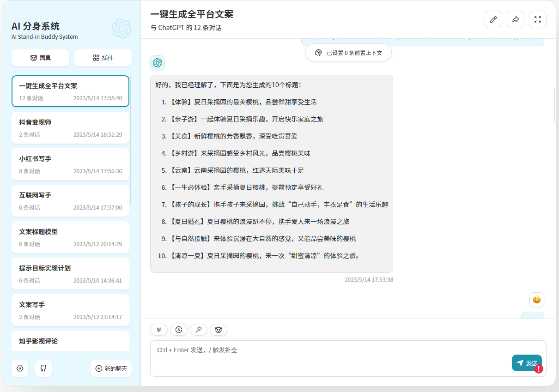Viewport: 559px width, 392px height.
Task: Open the settings icon at the sidebar bottom
Action: tap(20, 368)
